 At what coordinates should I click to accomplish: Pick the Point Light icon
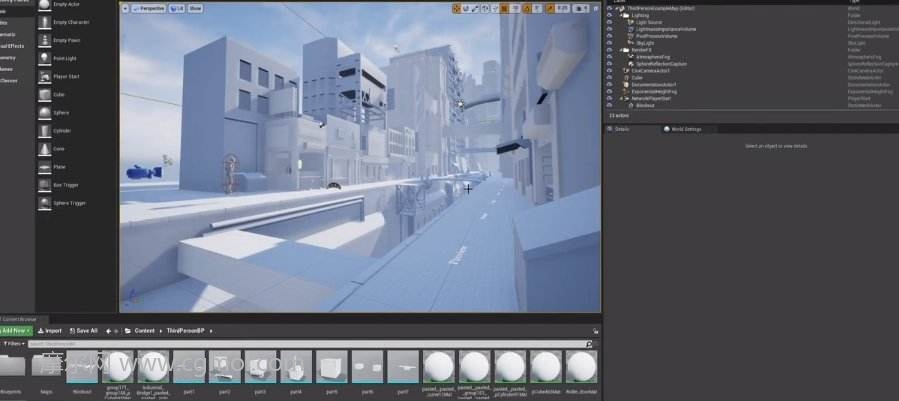click(x=44, y=59)
